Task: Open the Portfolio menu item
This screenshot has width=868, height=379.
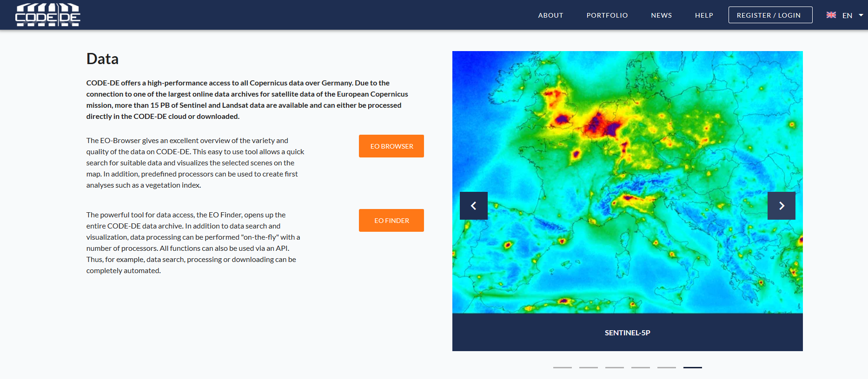Action: (x=607, y=15)
